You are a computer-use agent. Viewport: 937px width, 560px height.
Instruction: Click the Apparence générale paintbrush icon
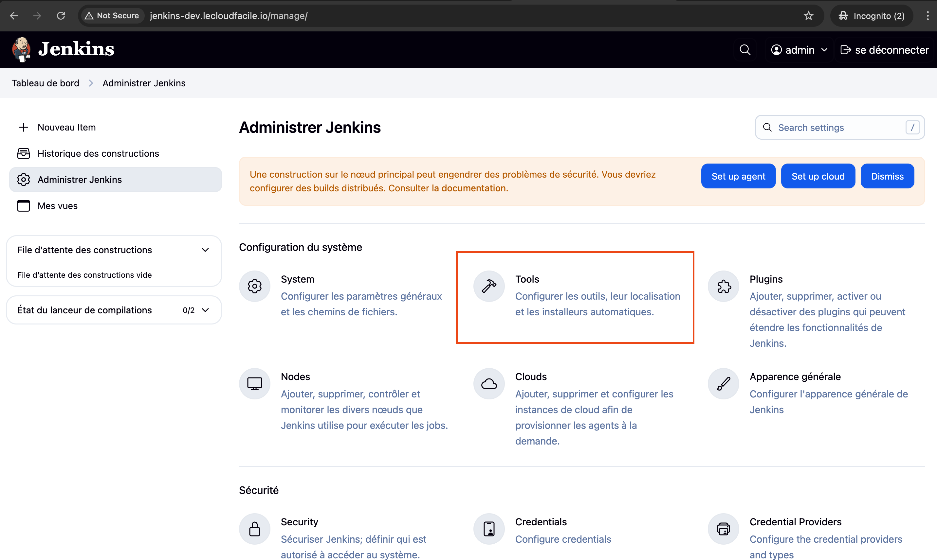(x=723, y=384)
